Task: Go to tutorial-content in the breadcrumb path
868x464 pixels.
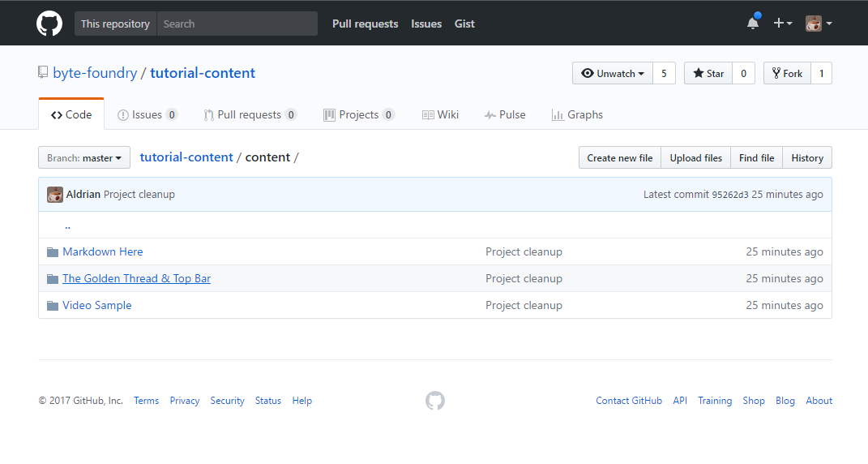Action: click(186, 157)
